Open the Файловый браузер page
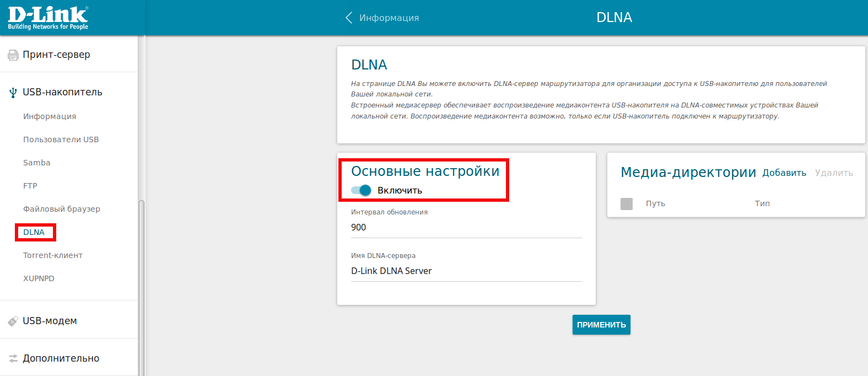The image size is (868, 376). [61, 209]
